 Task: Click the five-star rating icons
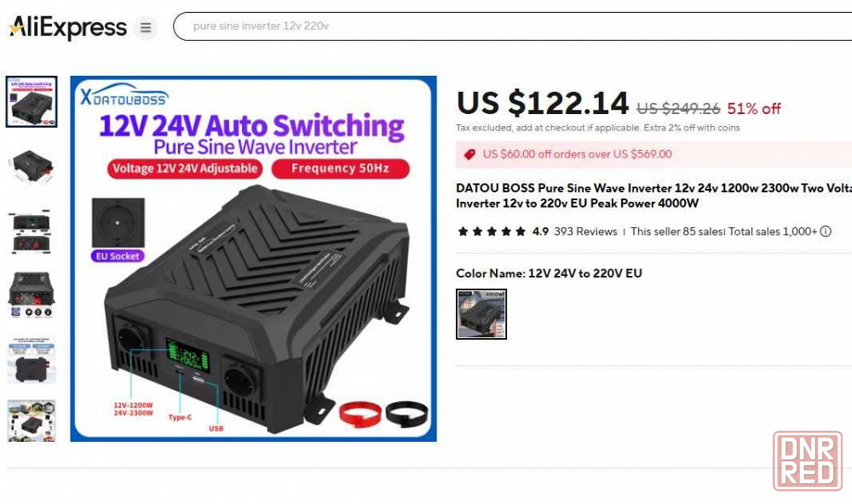[x=492, y=232]
